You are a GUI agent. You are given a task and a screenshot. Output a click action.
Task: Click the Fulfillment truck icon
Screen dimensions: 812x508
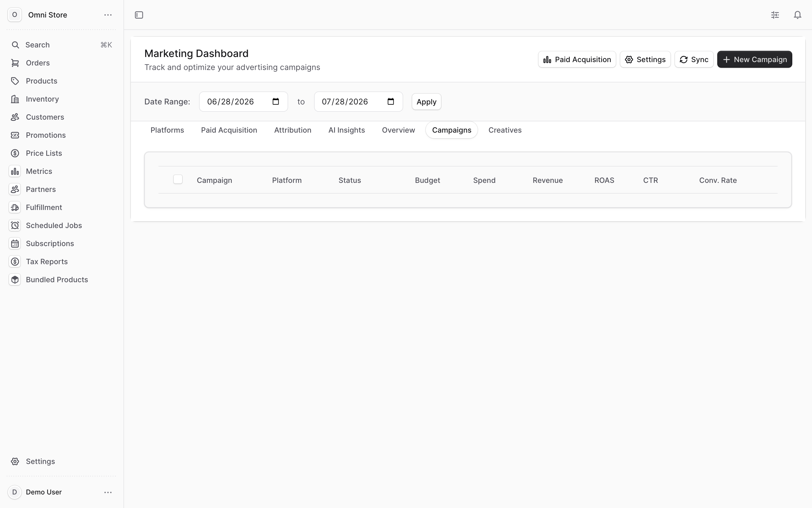pos(15,207)
